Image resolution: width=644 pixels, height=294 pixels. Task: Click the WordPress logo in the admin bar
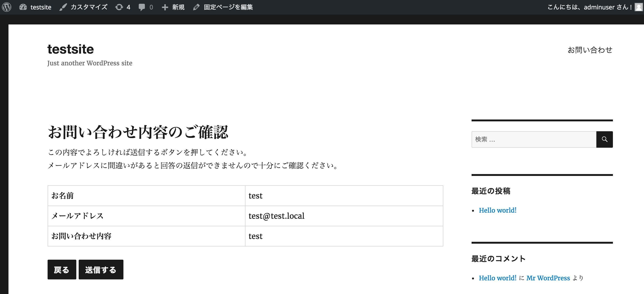7,7
